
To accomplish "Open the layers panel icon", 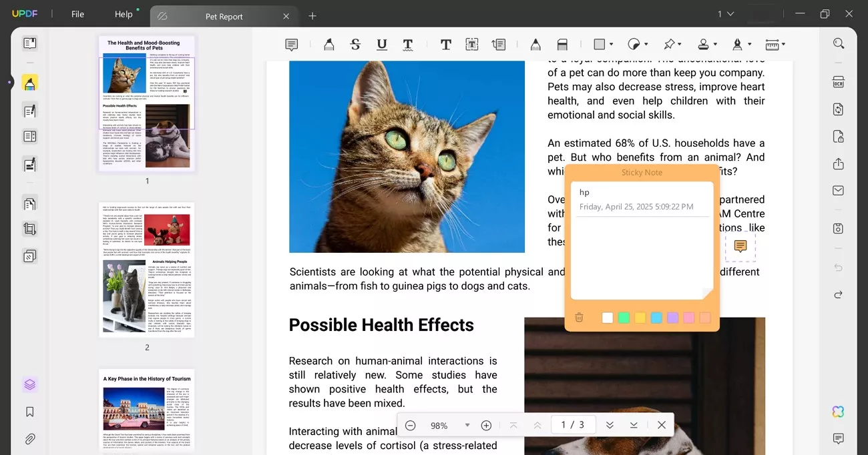I will tap(29, 385).
